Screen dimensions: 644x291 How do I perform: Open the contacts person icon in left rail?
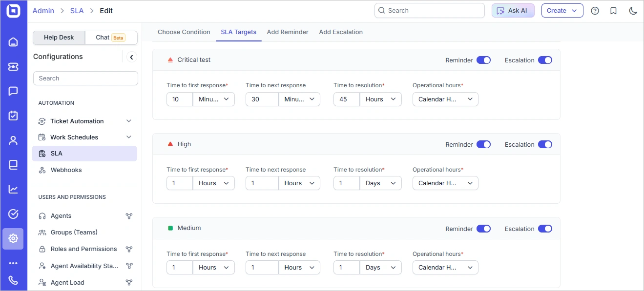(x=13, y=140)
